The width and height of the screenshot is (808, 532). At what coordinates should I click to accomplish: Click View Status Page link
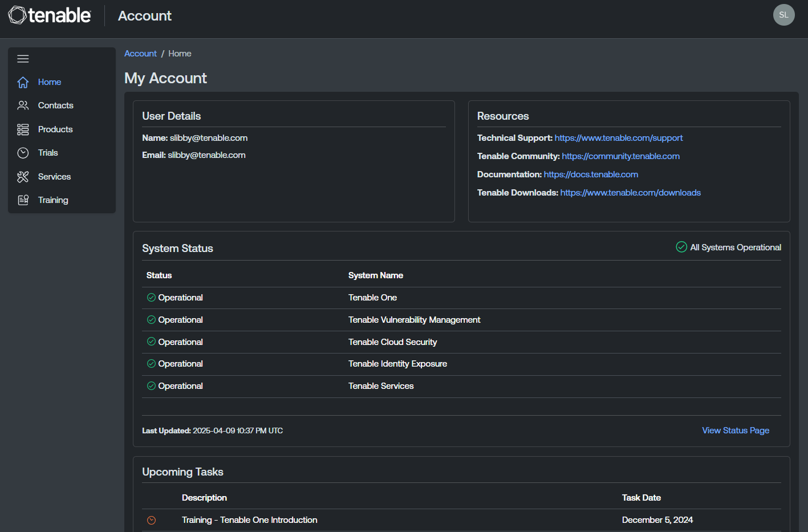click(735, 431)
